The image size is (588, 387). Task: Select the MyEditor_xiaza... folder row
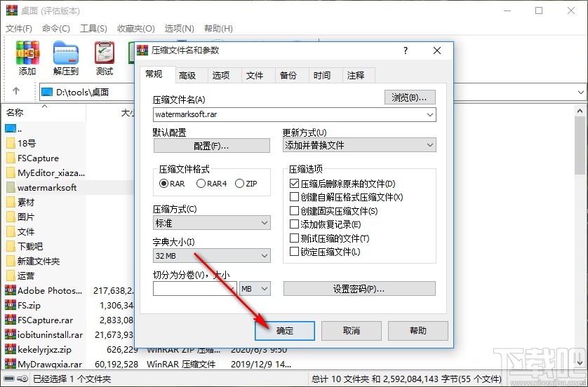45,172
